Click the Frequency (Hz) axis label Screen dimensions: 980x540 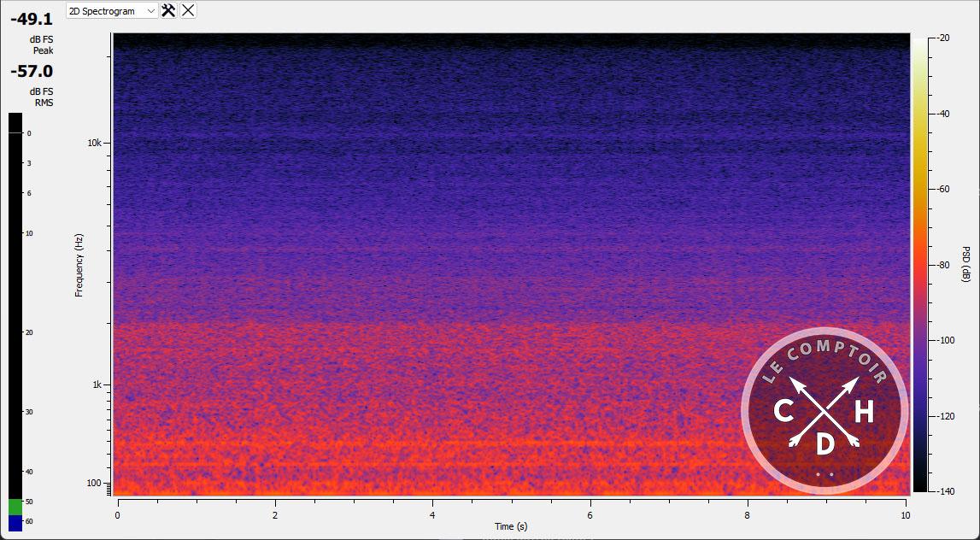79,265
